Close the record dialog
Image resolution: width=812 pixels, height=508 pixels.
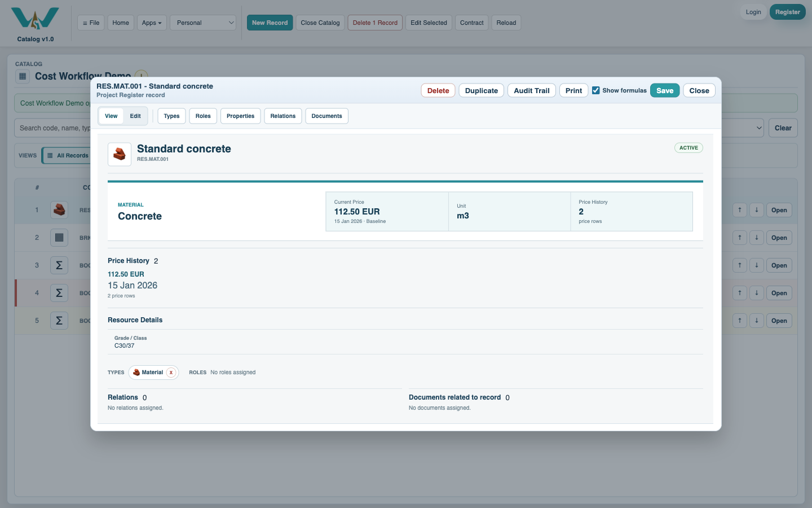click(x=699, y=90)
